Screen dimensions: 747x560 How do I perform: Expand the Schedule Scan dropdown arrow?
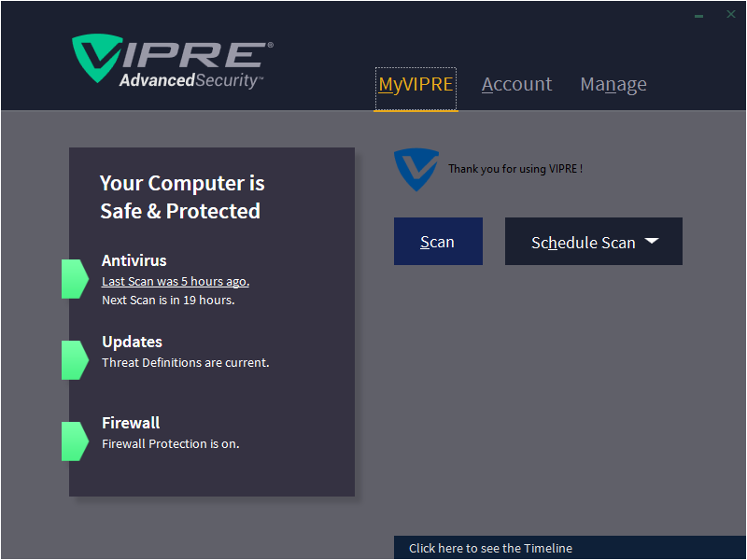(652, 241)
